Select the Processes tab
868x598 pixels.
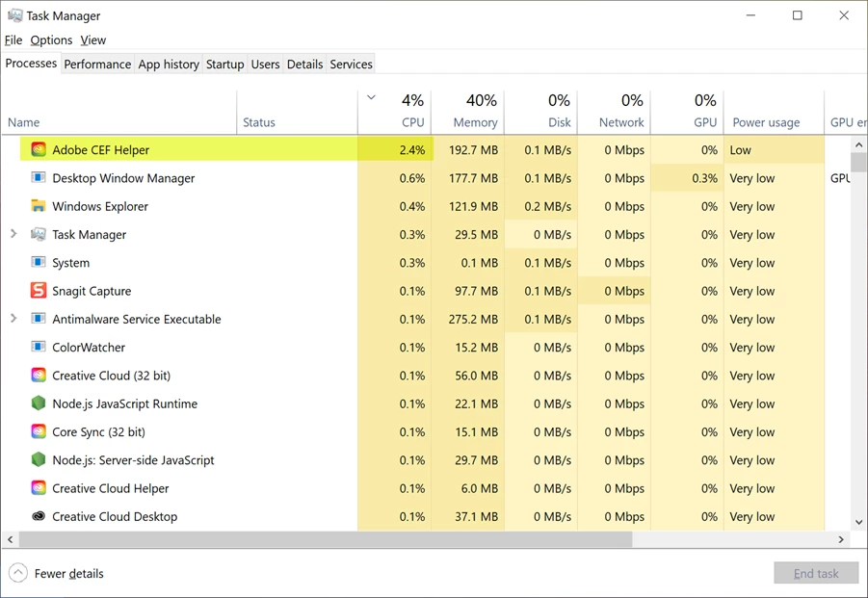tap(31, 63)
